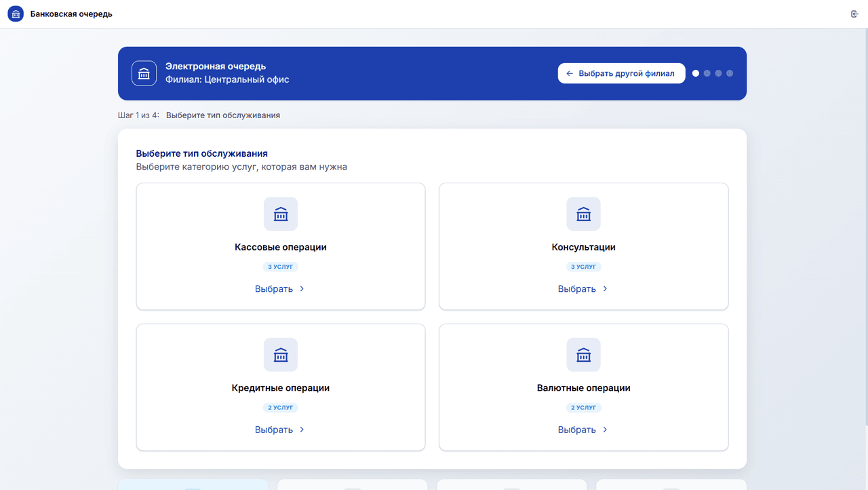Open the Кредитные операции category title
The height and width of the screenshot is (490, 868).
[281, 388]
